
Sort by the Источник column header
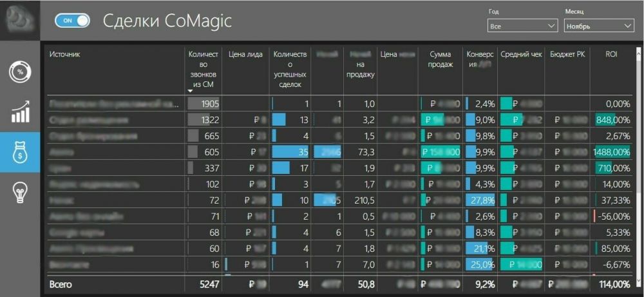point(64,54)
